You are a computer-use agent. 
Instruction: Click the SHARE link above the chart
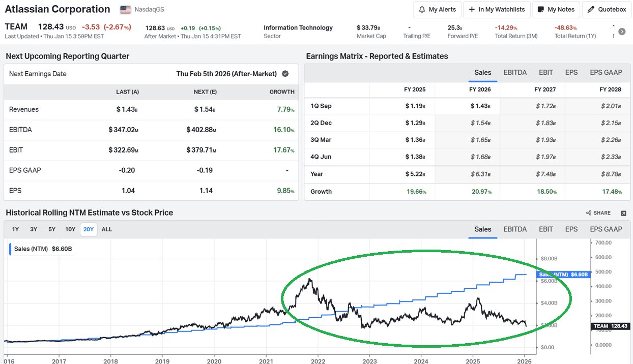[598, 213]
